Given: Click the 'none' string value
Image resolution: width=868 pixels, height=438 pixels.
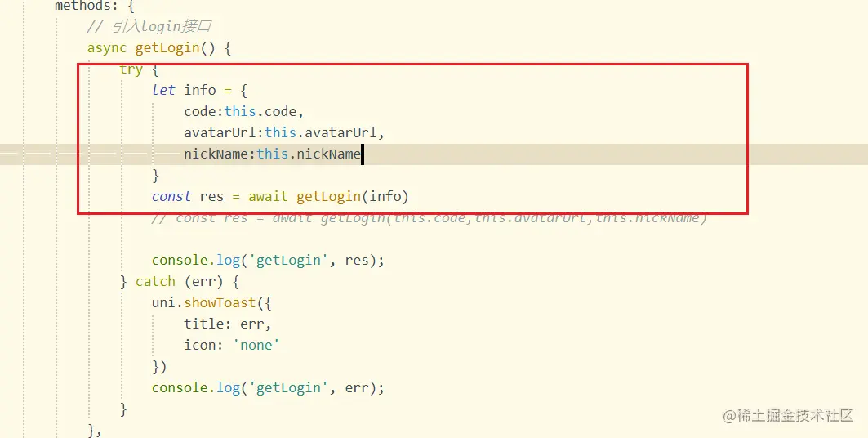Looking at the screenshot, I should pos(256,346).
